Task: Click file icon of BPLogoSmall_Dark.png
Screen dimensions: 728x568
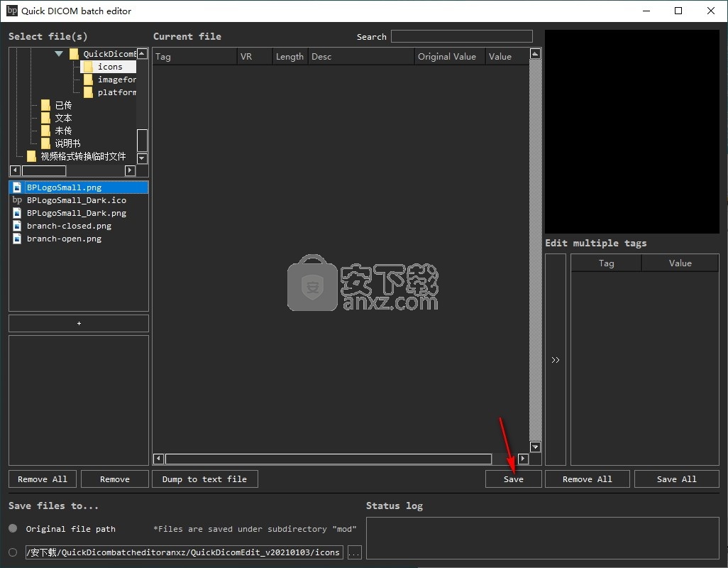Action: pos(17,213)
